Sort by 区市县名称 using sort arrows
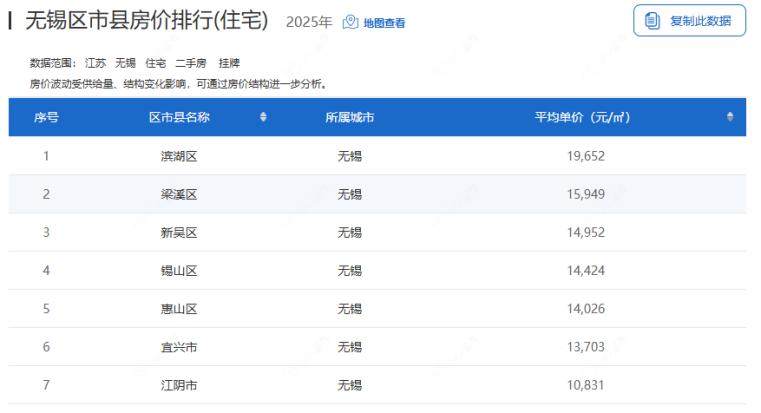Image resolution: width=761 pixels, height=413 pixels. point(263,116)
